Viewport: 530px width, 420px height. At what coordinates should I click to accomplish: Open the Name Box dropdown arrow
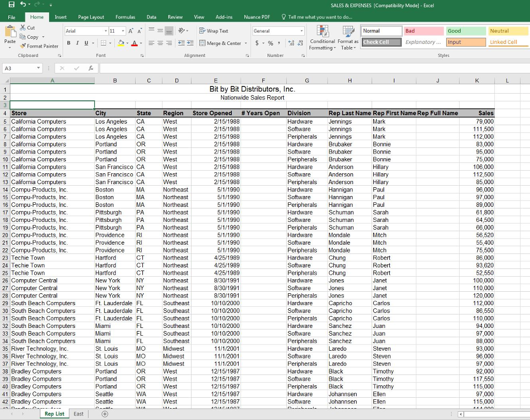point(39,68)
